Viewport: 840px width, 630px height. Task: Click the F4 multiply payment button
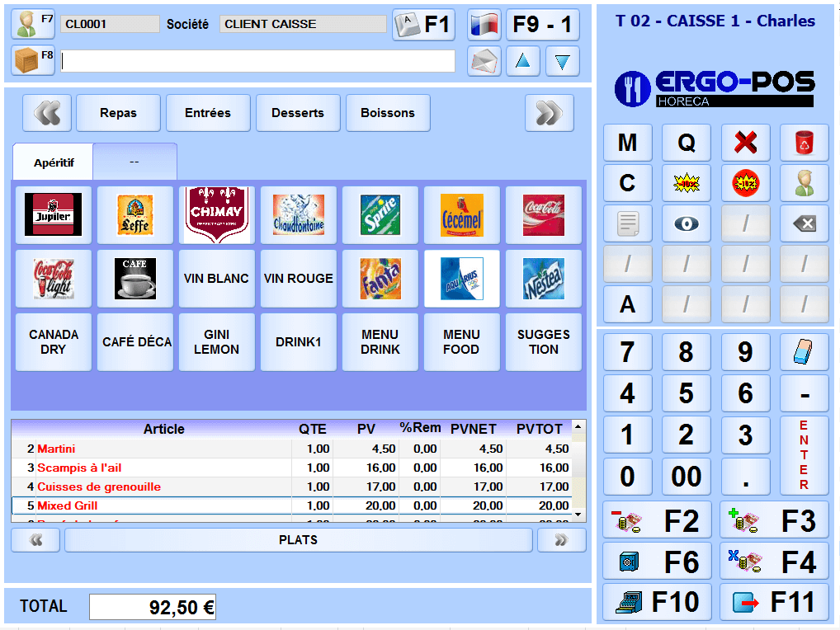(x=774, y=562)
